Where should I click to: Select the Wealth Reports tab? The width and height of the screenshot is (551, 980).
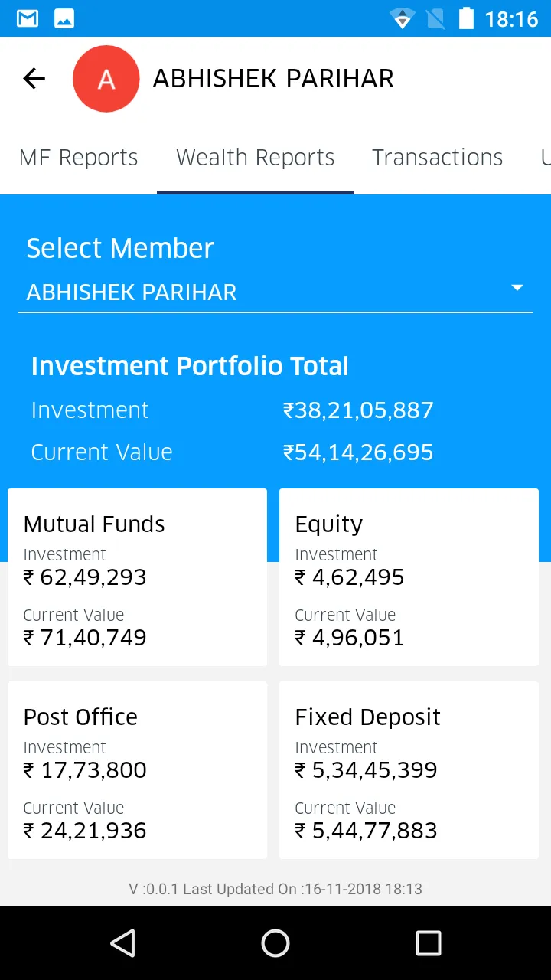(x=256, y=158)
